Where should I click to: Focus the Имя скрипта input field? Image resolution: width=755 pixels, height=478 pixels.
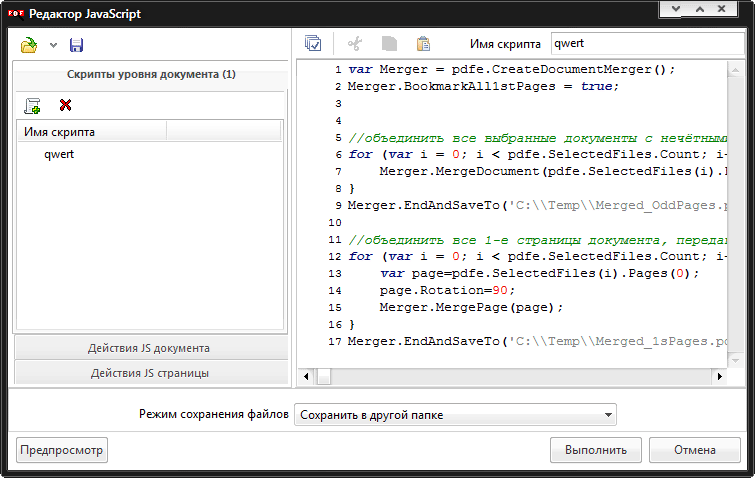[x=648, y=43]
